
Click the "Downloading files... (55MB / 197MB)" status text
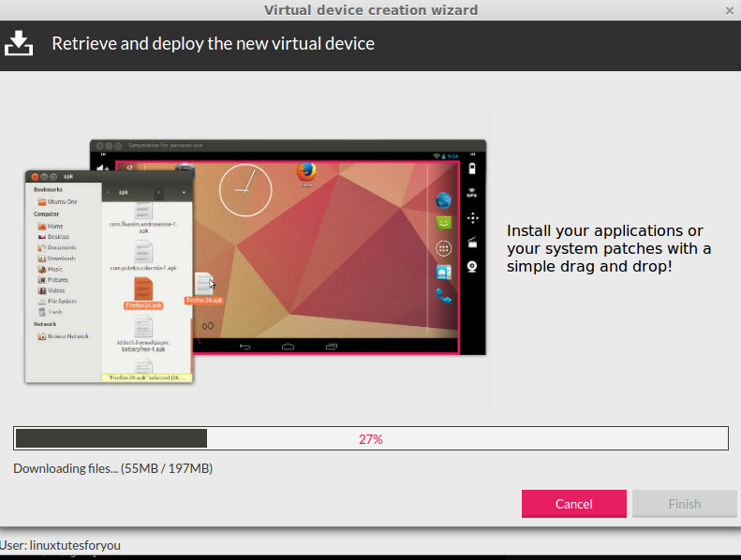tap(113, 468)
